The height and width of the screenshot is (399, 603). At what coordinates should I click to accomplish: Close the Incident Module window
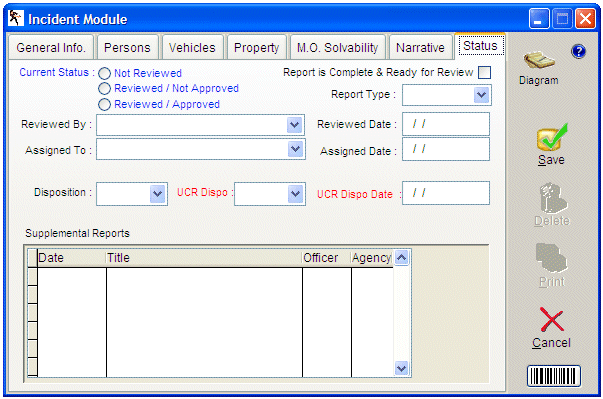point(585,18)
